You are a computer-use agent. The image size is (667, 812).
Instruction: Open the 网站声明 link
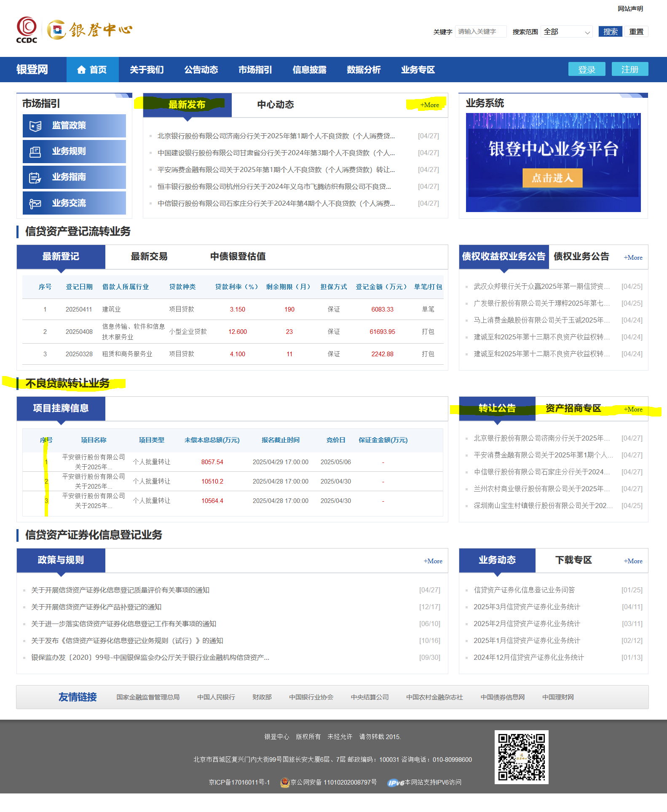click(630, 8)
